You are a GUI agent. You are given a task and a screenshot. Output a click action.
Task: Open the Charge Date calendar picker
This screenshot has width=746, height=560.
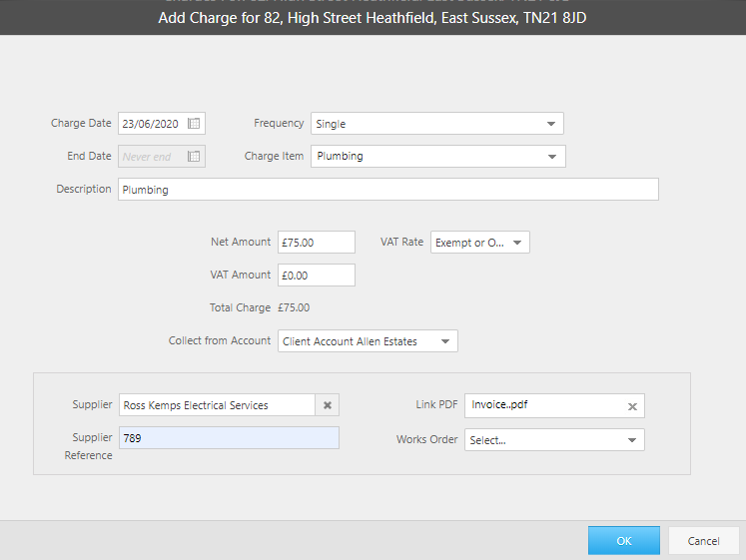point(194,124)
